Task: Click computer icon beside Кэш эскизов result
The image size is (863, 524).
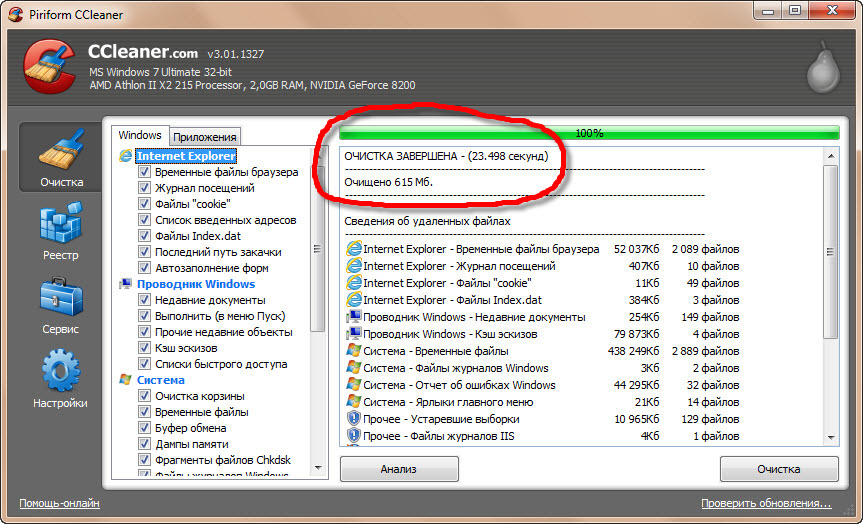Action: pos(353,334)
